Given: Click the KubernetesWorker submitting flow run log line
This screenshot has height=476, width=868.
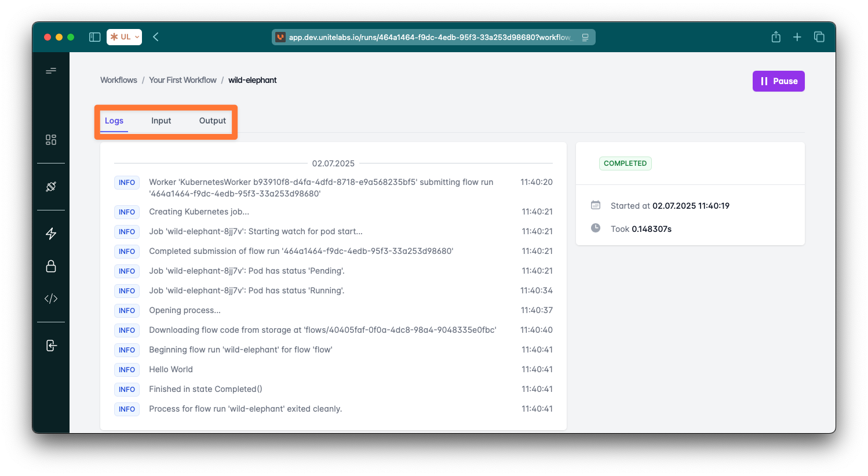Looking at the screenshot, I should point(322,188).
